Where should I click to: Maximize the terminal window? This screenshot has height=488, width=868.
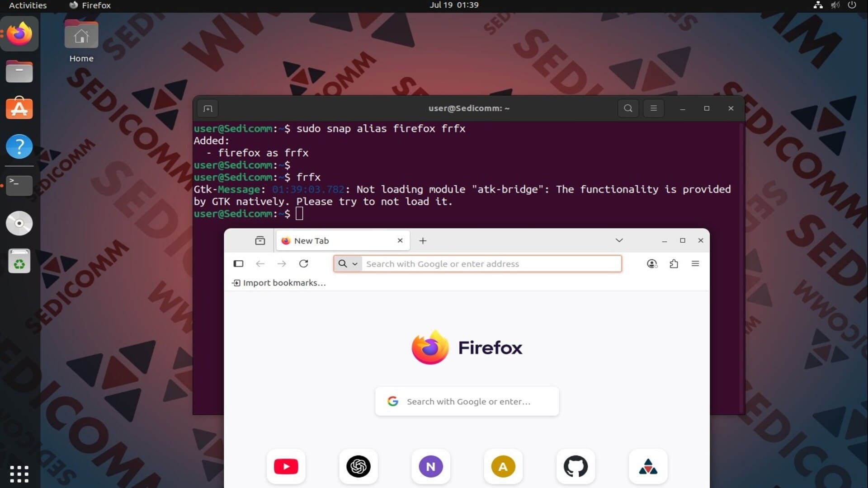[707, 108]
